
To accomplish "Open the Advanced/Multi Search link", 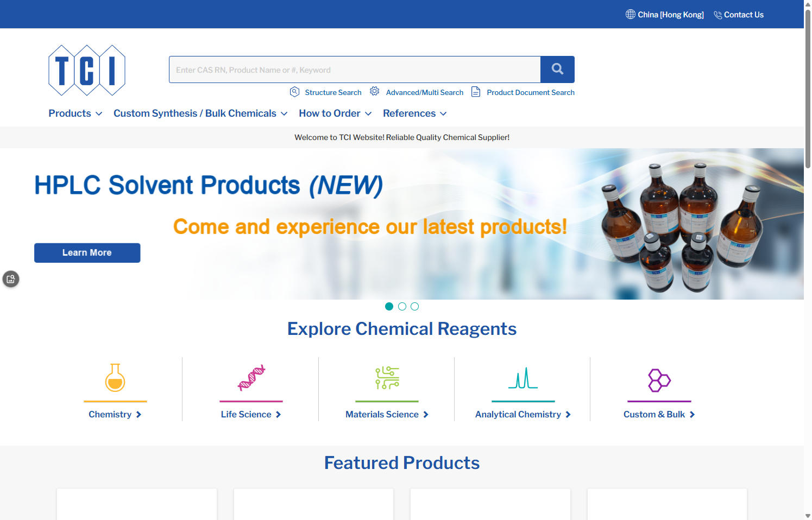I will click(x=425, y=92).
